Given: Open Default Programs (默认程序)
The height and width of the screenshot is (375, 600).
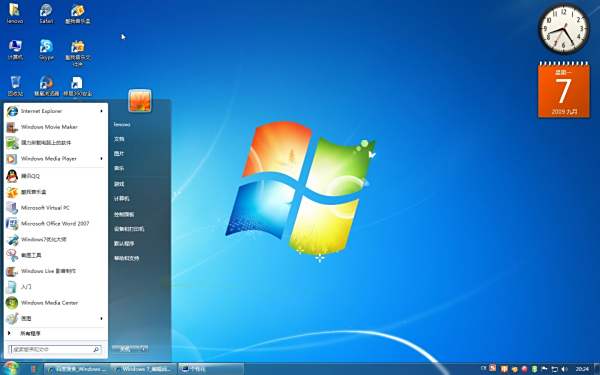Looking at the screenshot, I should (124, 243).
